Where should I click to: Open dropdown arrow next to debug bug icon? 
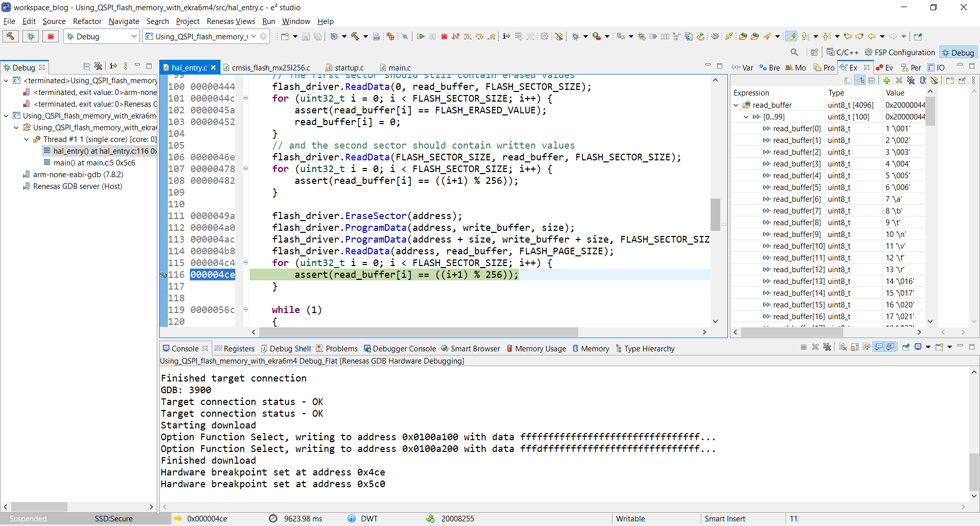(x=585, y=36)
